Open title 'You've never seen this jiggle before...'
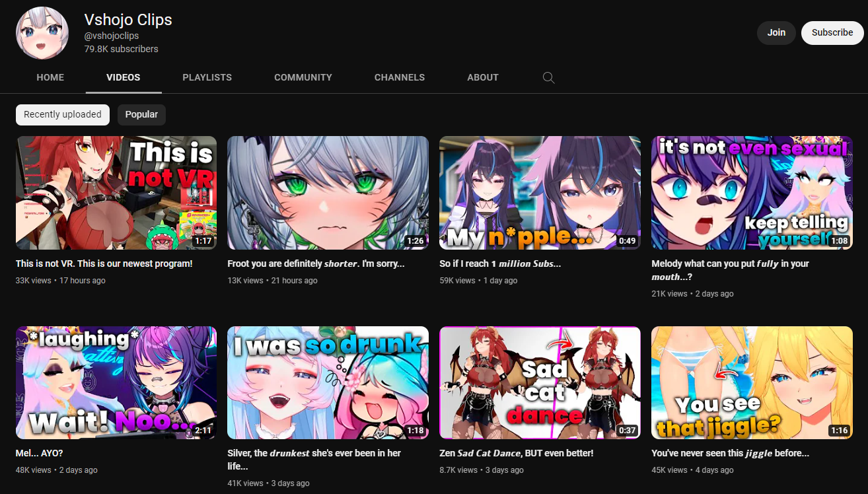Screen dimensions: 868x494 (x=730, y=454)
